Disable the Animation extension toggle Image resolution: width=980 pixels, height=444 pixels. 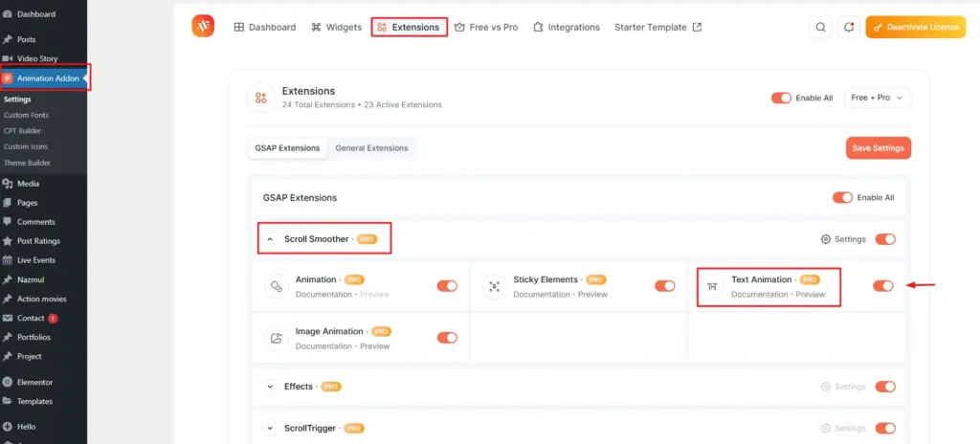tap(447, 286)
